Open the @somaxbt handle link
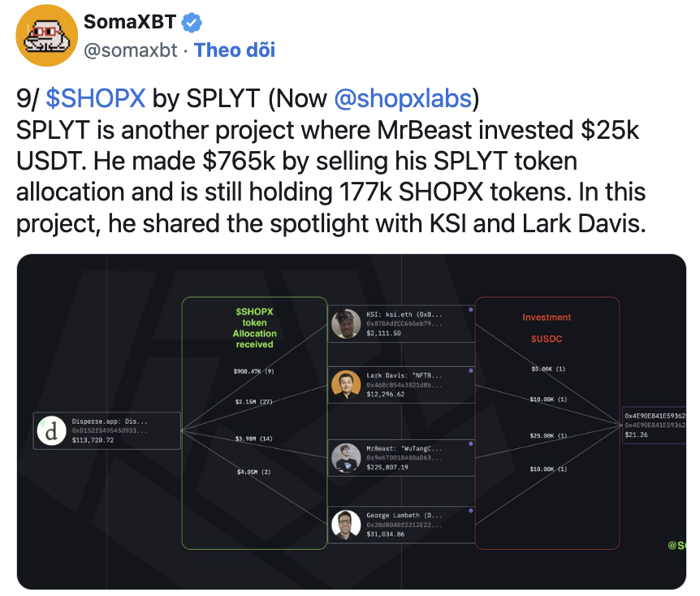Image resolution: width=700 pixels, height=596 pixels. [131, 50]
